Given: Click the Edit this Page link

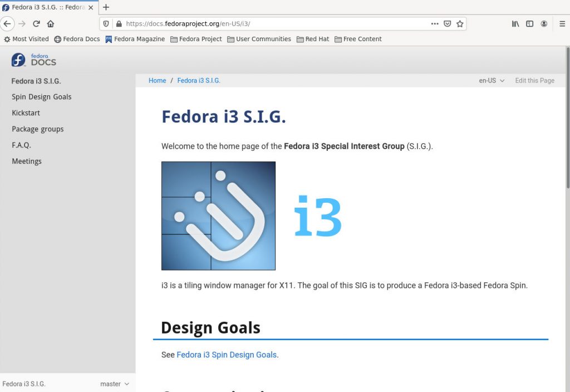Looking at the screenshot, I should (534, 81).
